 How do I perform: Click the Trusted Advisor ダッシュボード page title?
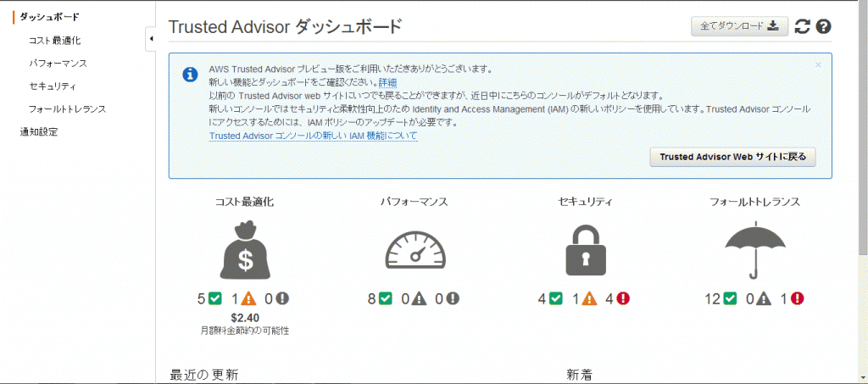tap(285, 26)
